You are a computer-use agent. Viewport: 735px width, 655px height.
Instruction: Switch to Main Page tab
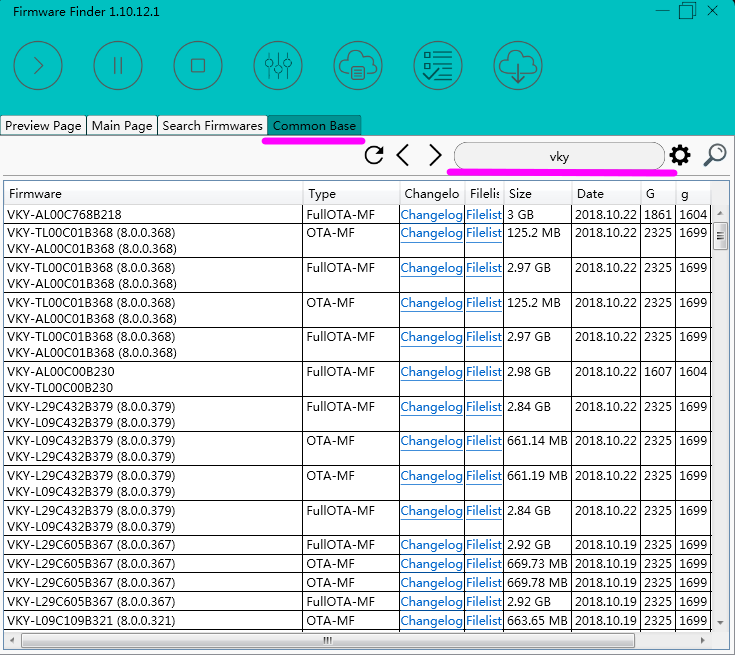[x=122, y=126]
